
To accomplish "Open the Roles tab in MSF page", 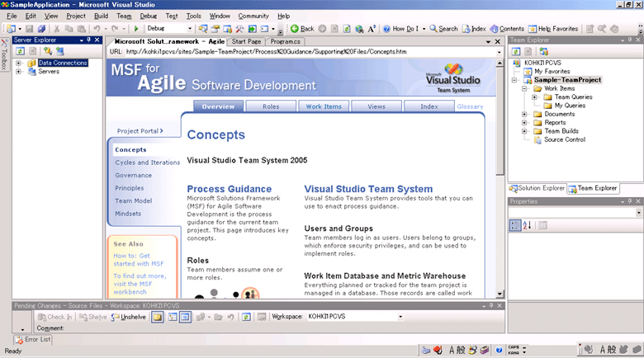I will pyautogui.click(x=271, y=106).
